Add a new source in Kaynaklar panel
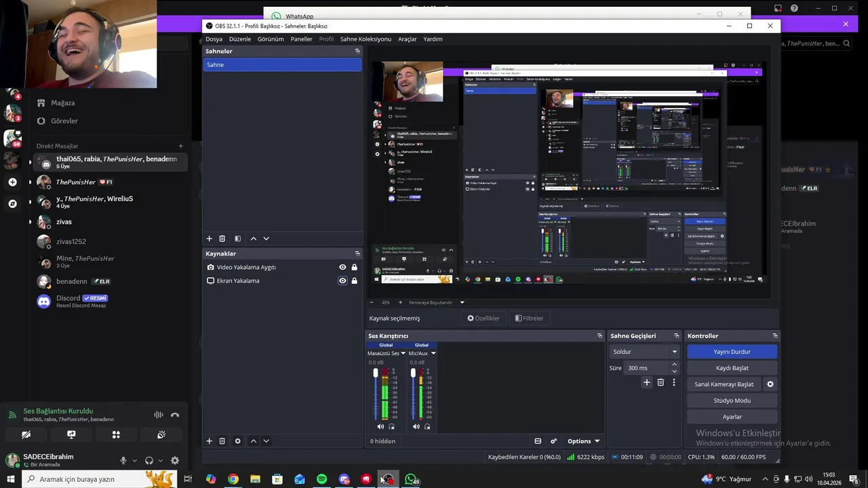Viewport: 868px width, 488px height. coord(210,441)
